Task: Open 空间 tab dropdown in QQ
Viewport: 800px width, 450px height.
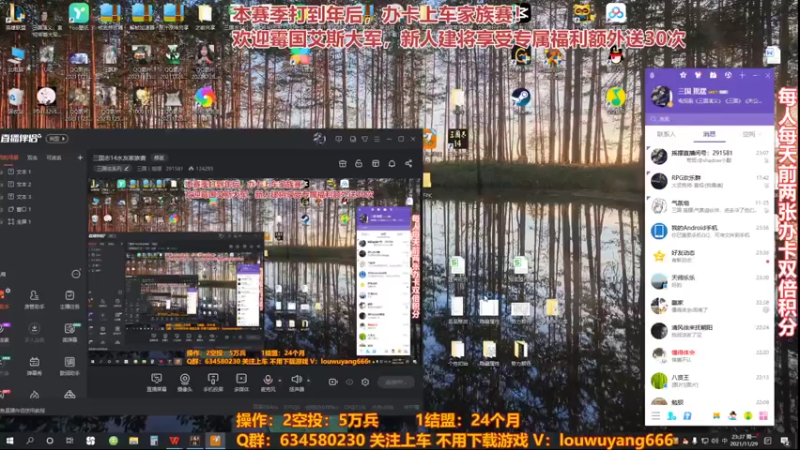Action: [x=752, y=134]
